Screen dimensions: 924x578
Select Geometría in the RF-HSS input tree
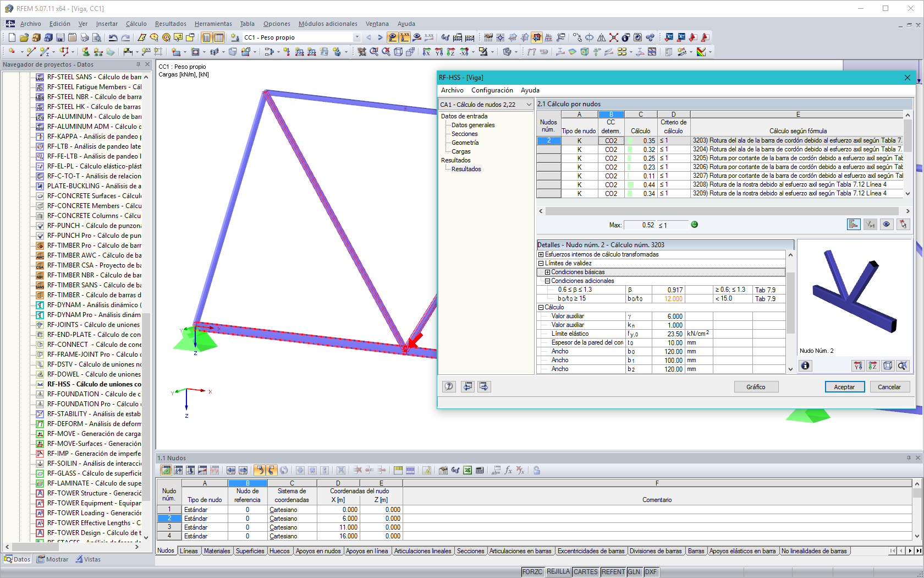[x=465, y=143]
